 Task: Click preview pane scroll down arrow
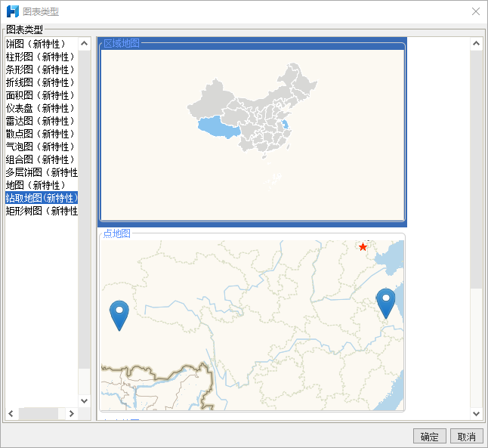point(476,413)
